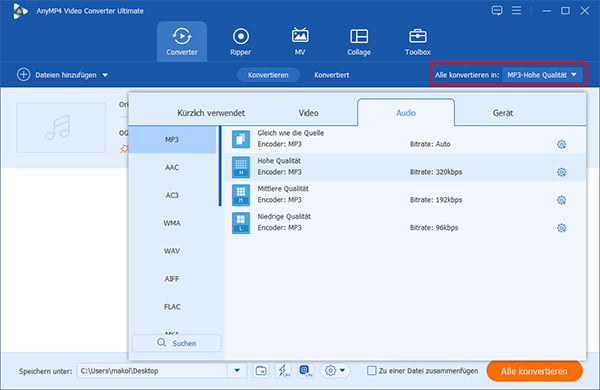Image resolution: width=600 pixels, height=390 pixels.
Task: Choose the Niedrige Qualität preset text
Action: pyautogui.click(x=284, y=217)
